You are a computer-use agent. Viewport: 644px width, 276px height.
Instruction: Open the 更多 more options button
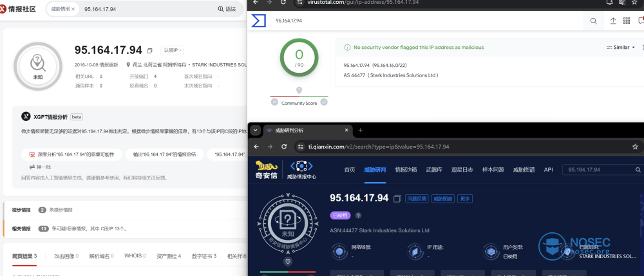point(465,199)
